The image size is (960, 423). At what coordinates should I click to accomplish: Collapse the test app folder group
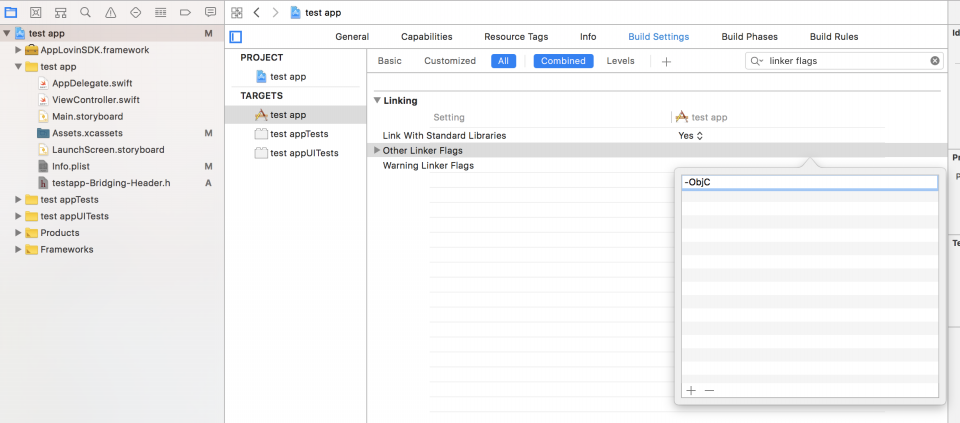tap(18, 67)
